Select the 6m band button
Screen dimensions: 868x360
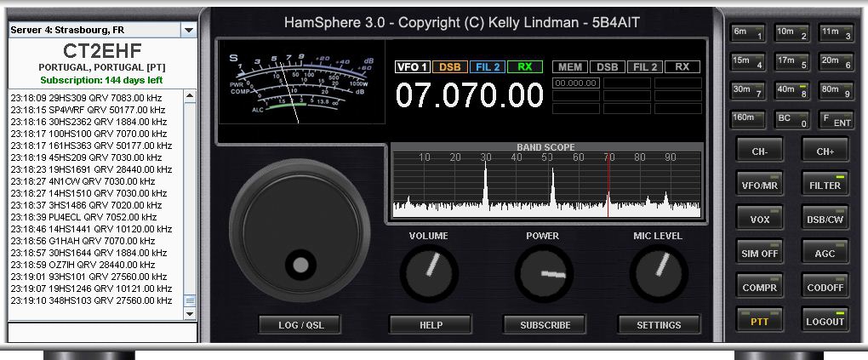(747, 33)
